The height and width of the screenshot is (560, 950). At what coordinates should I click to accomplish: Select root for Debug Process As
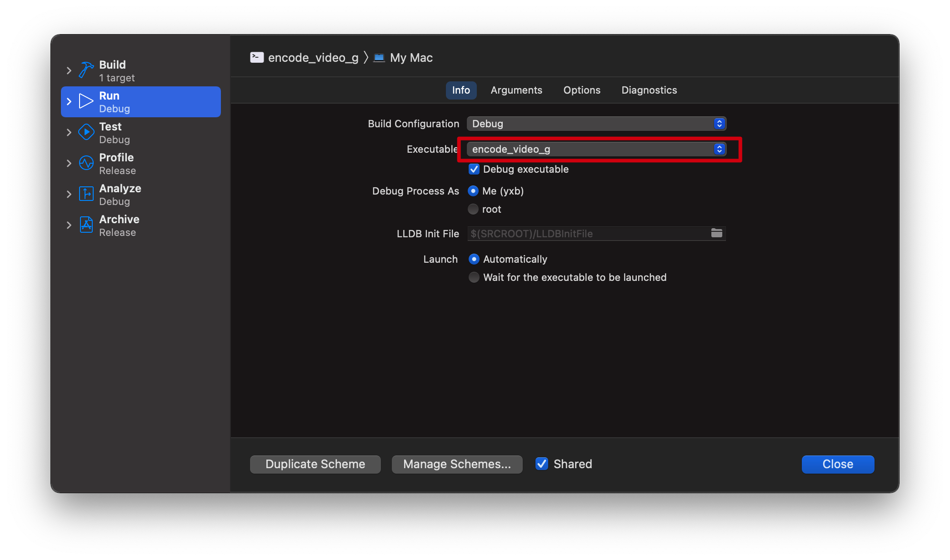[x=473, y=209]
